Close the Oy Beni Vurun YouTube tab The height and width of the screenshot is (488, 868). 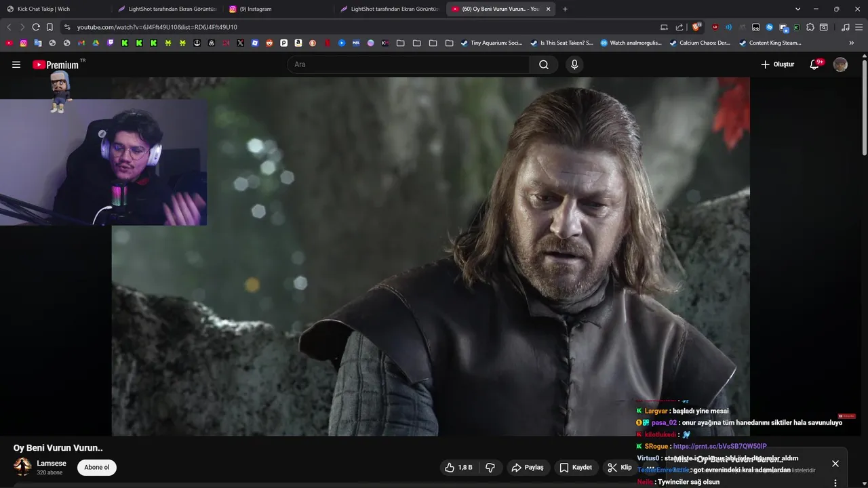tap(549, 9)
